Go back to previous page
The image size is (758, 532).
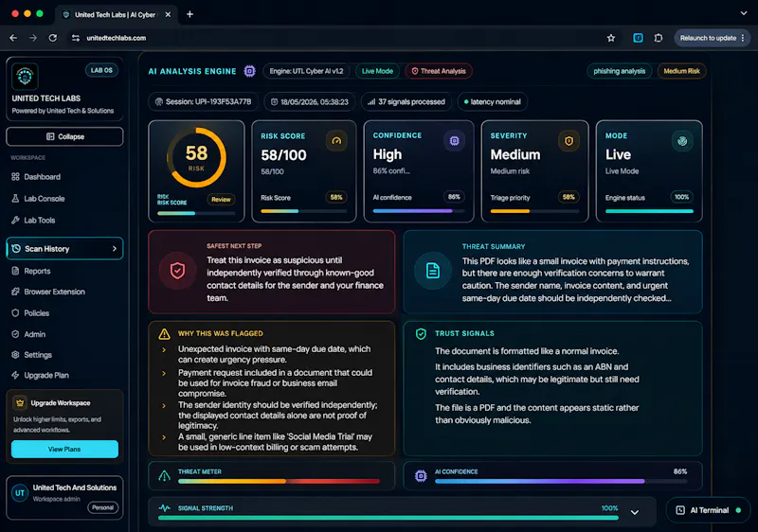(x=13, y=38)
